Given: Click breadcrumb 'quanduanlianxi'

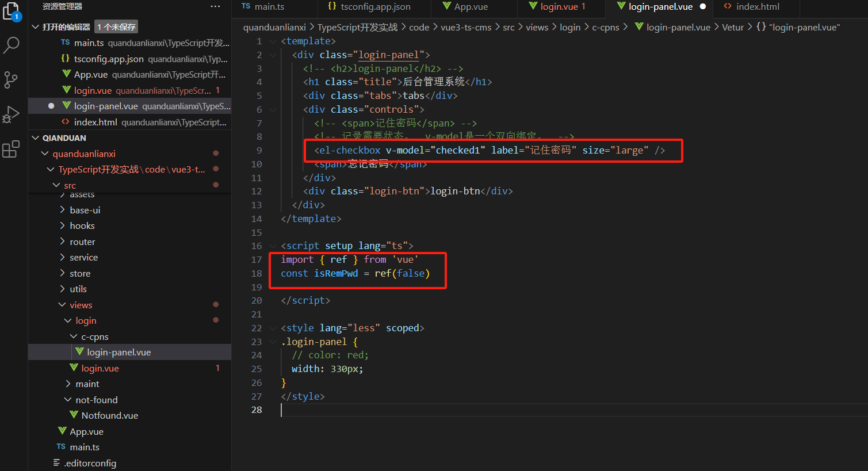Looking at the screenshot, I should coord(274,27).
